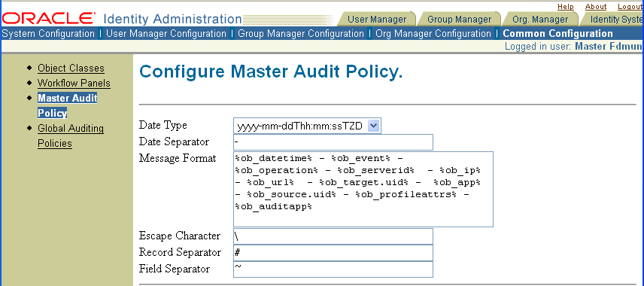Open System Configuration menu item
Screen dimensions: 644x286
click(48, 34)
